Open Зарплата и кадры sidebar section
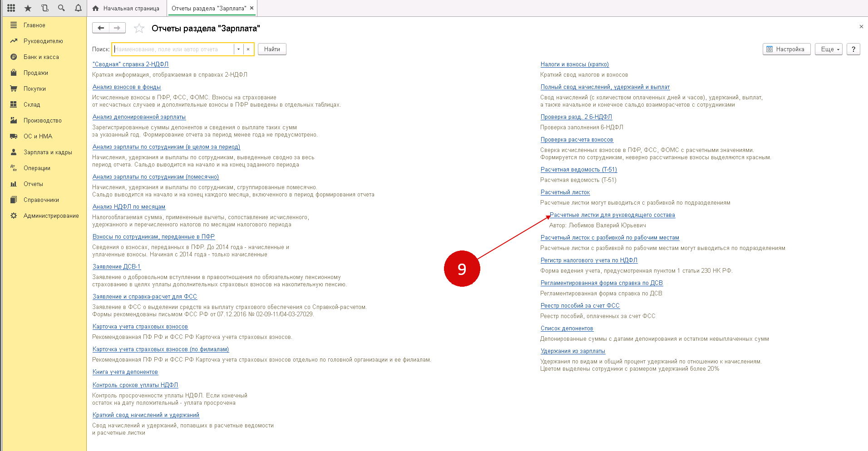Screen dimensions: 868x451 click(x=48, y=152)
